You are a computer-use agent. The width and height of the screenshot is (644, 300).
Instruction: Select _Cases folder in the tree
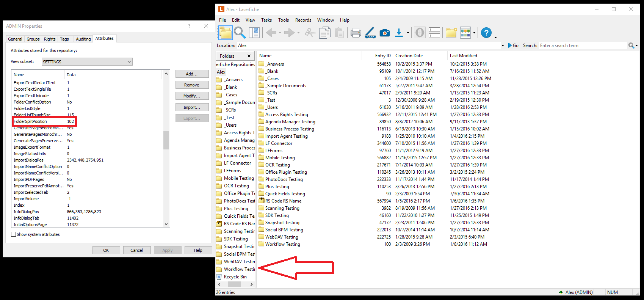(x=231, y=95)
